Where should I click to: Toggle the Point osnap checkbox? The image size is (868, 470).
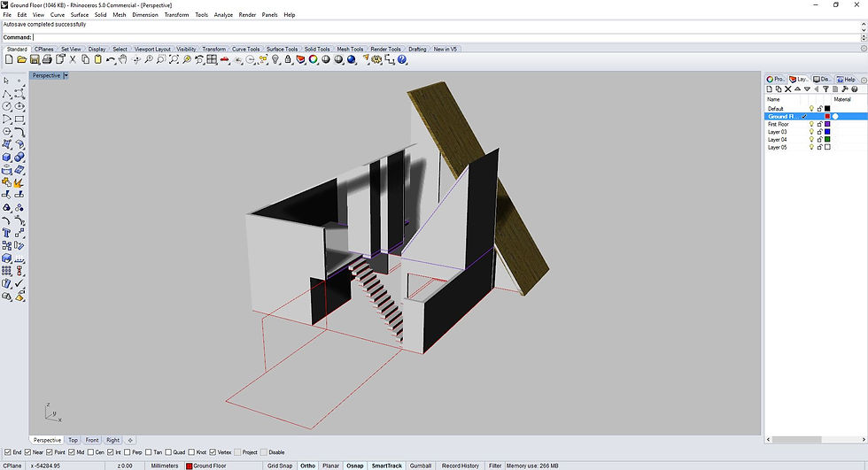[50, 451]
